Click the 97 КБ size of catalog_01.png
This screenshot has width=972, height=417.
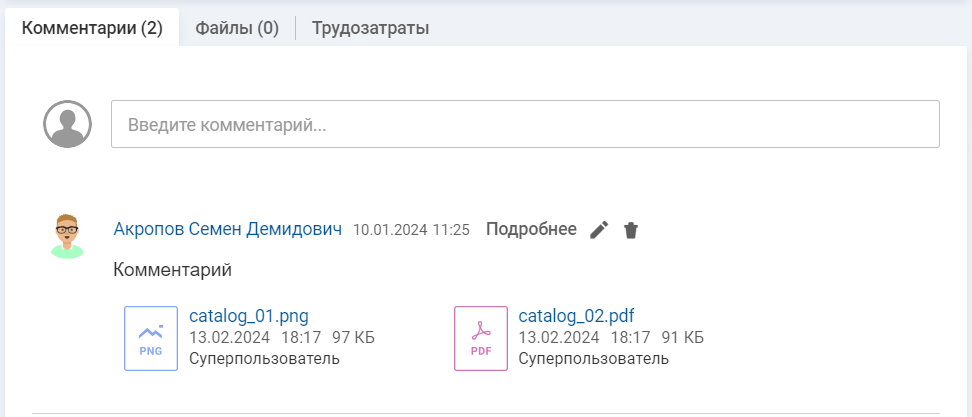point(353,338)
